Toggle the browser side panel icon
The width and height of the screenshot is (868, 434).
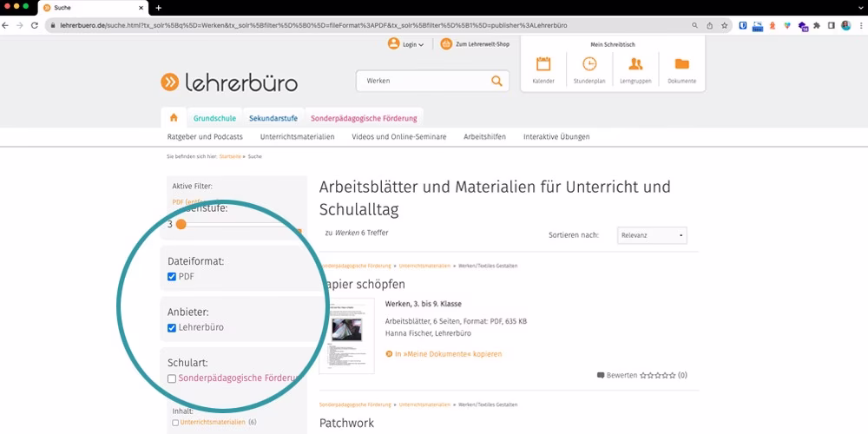831,25
